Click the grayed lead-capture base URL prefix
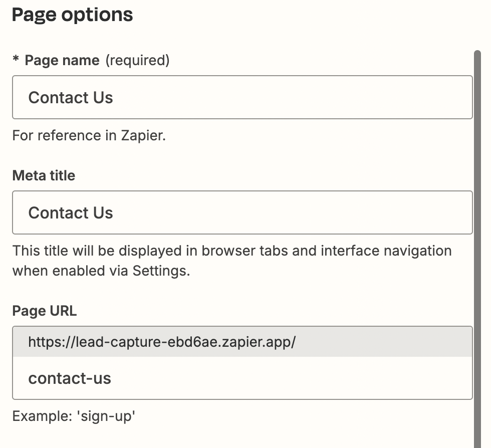This screenshot has width=491, height=448. (162, 342)
